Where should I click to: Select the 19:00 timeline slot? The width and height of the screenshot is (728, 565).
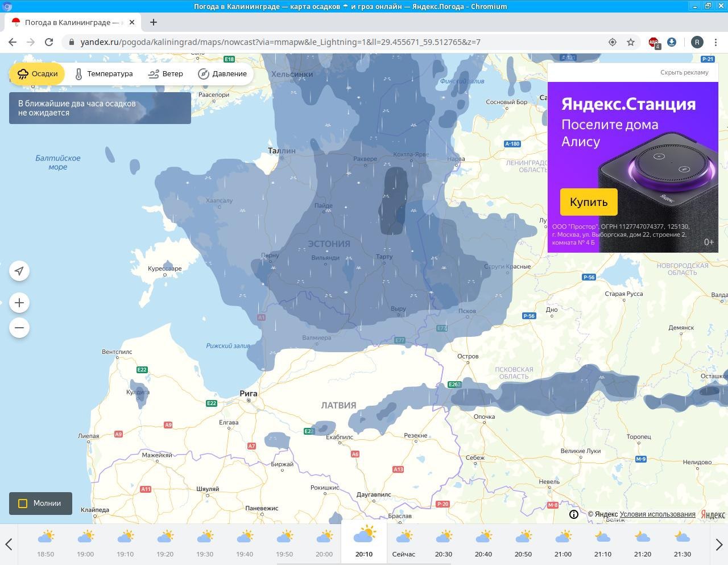click(85, 545)
